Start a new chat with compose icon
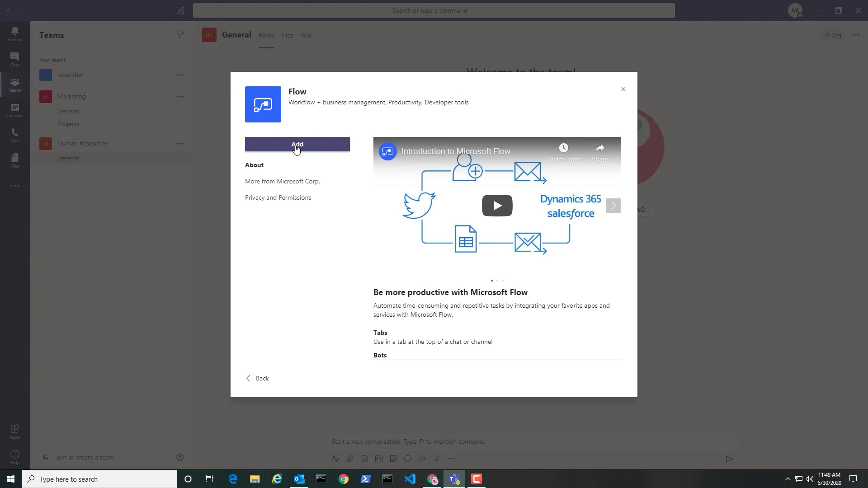The width and height of the screenshot is (868, 488). click(180, 10)
